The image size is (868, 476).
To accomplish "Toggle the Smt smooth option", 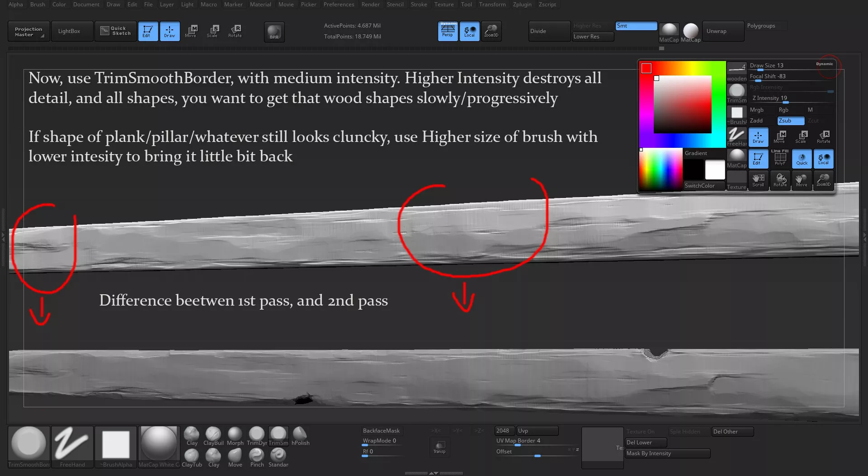I will [x=636, y=26].
